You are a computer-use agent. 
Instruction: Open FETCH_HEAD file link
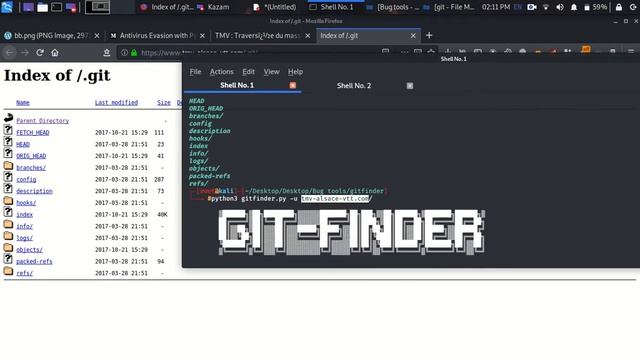(33, 133)
